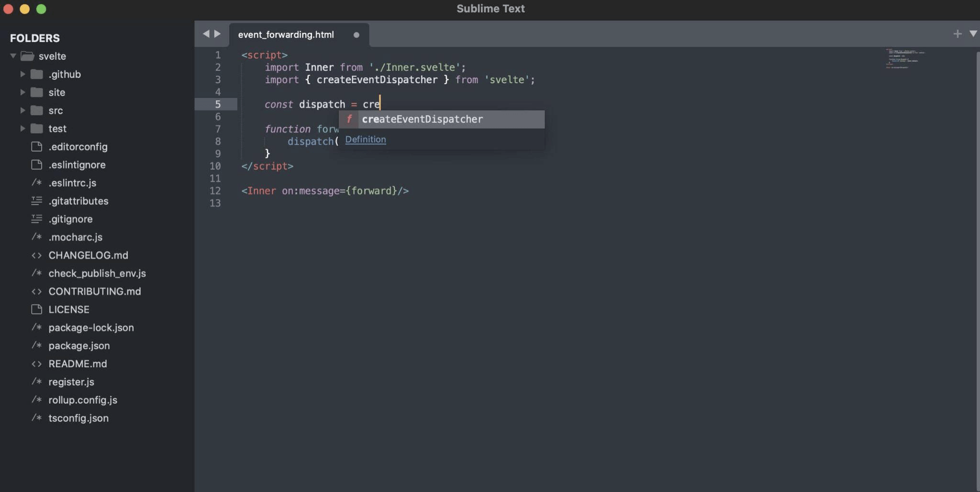Click the register.js file icon

click(x=36, y=382)
